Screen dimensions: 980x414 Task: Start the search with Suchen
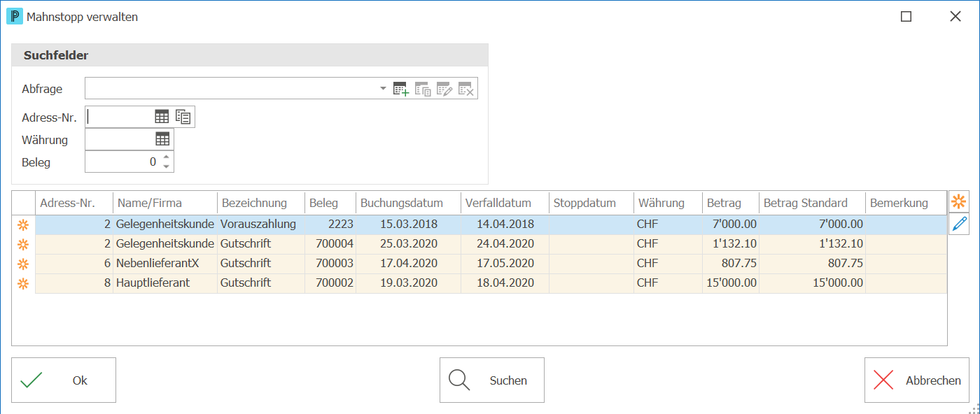[492, 380]
